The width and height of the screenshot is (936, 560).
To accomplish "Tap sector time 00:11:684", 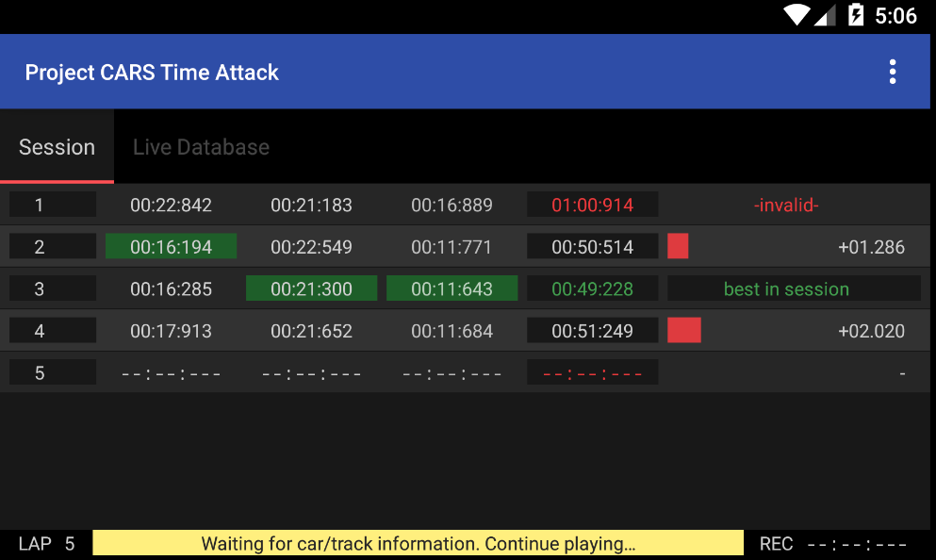I will [x=452, y=331].
